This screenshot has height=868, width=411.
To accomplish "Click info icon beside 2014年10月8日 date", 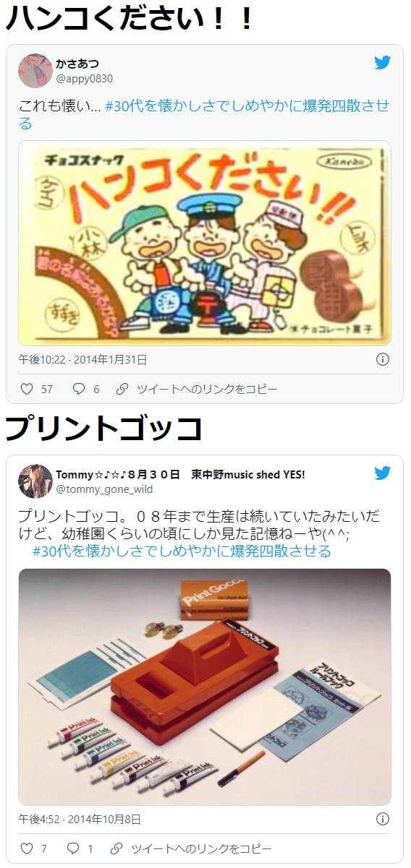I will click(x=383, y=819).
